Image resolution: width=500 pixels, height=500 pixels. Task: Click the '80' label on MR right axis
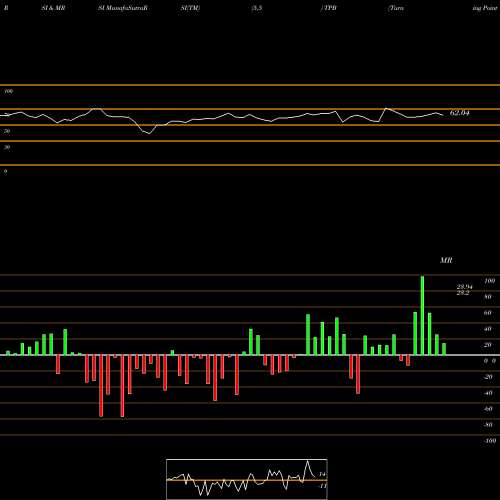point(488,297)
